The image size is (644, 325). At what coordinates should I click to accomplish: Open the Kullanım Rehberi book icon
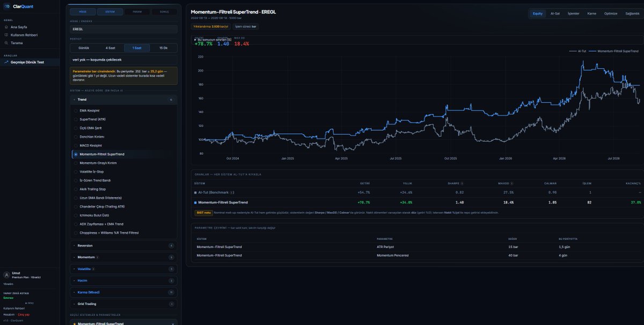(6, 35)
